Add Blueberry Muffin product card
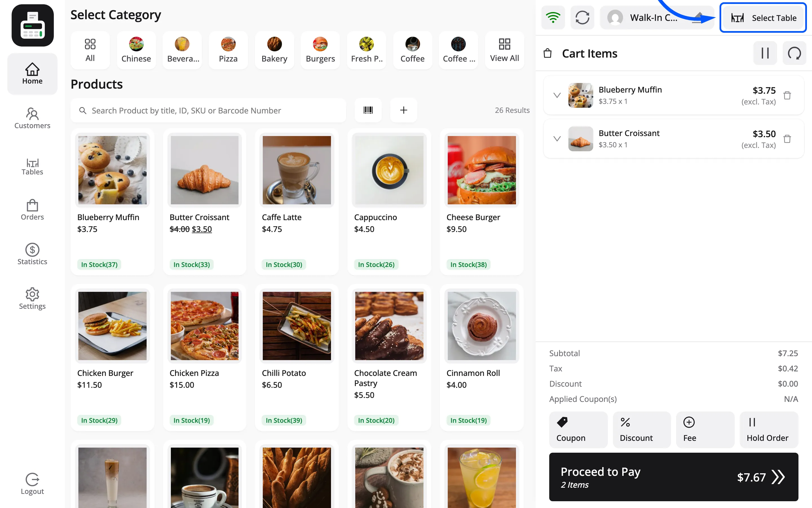Image resolution: width=812 pixels, height=508 pixels. (x=112, y=202)
